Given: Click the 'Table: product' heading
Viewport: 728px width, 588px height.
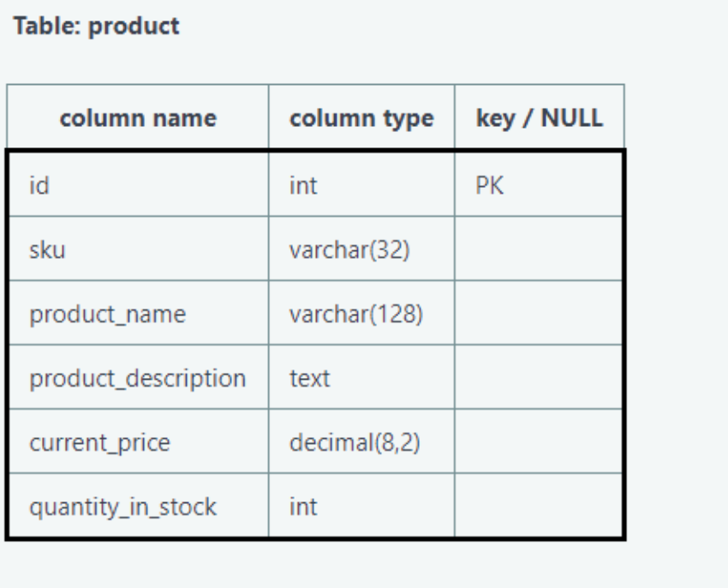Looking at the screenshot, I should pyautogui.click(x=96, y=26).
